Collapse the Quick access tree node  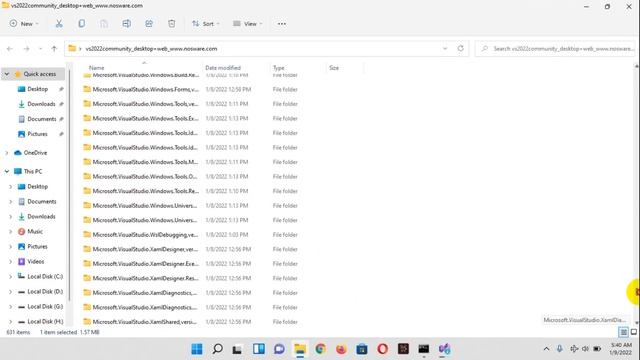pos(7,74)
